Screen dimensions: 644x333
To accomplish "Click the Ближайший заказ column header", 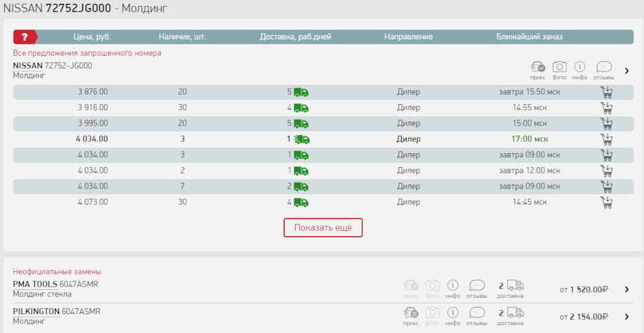I will pos(529,37).
